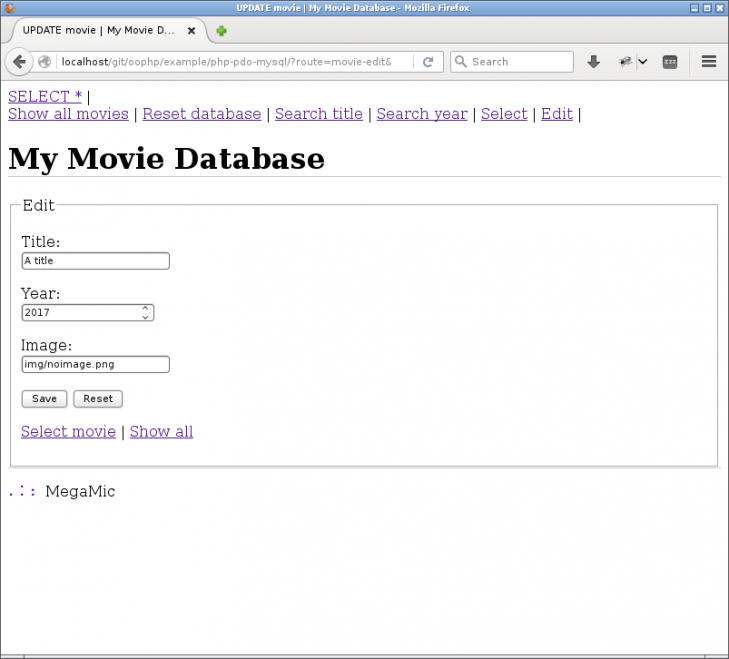Click the Year: label
This screenshot has width=729, height=659.
point(40,293)
